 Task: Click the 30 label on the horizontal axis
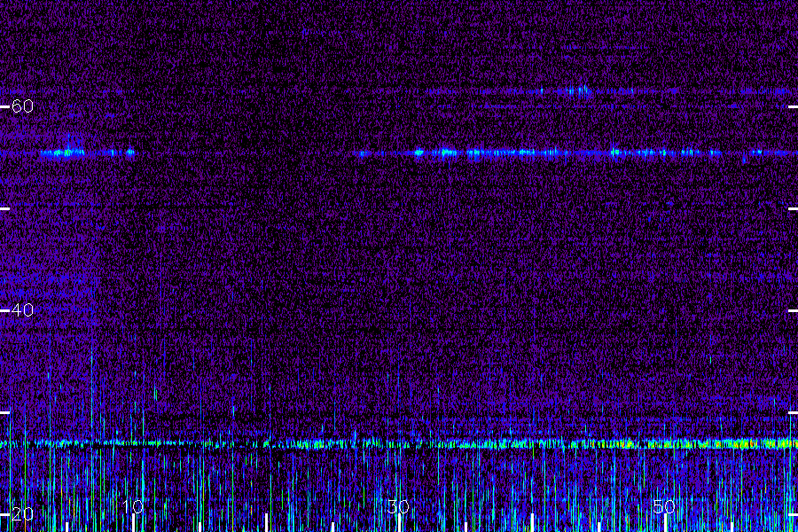398,506
